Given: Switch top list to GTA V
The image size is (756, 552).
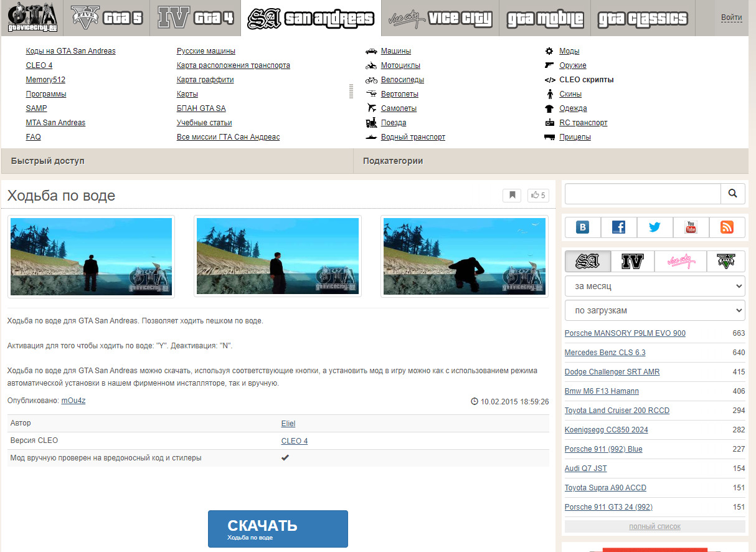Looking at the screenshot, I should [726, 262].
